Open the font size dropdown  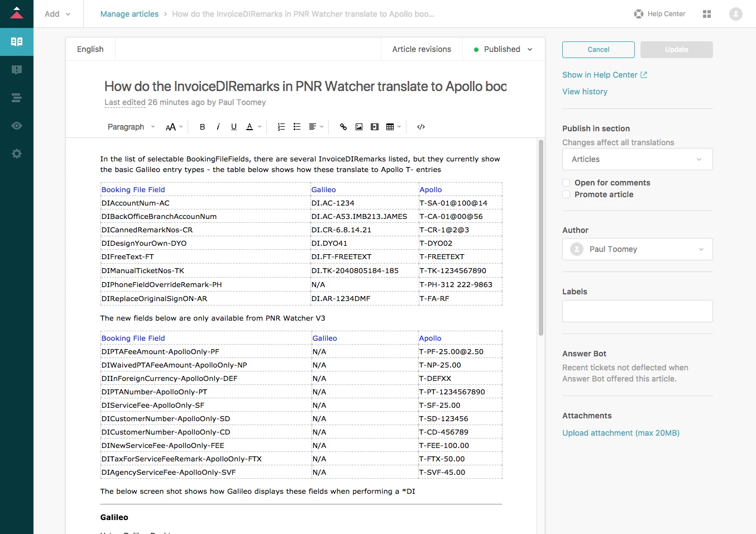(x=174, y=127)
